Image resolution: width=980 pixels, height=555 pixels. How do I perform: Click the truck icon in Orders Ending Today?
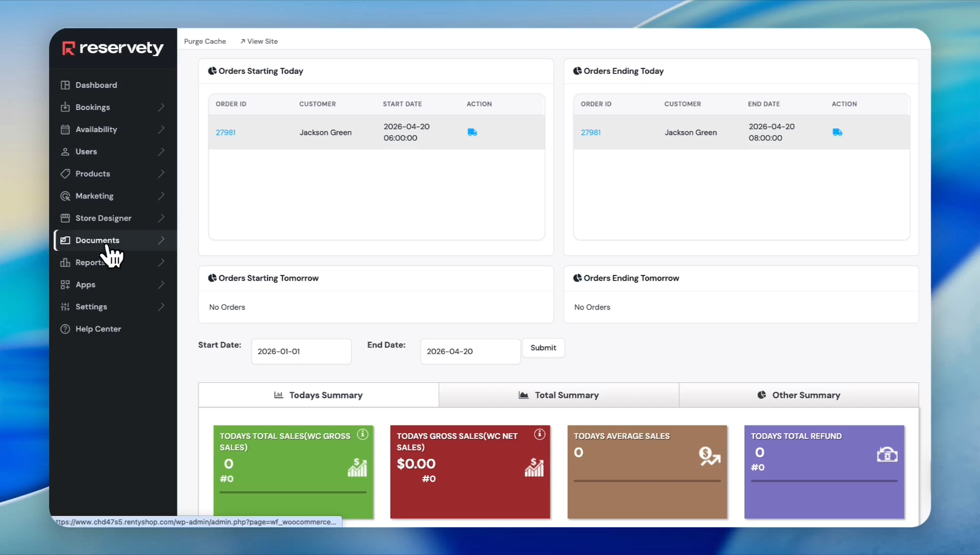(x=837, y=133)
